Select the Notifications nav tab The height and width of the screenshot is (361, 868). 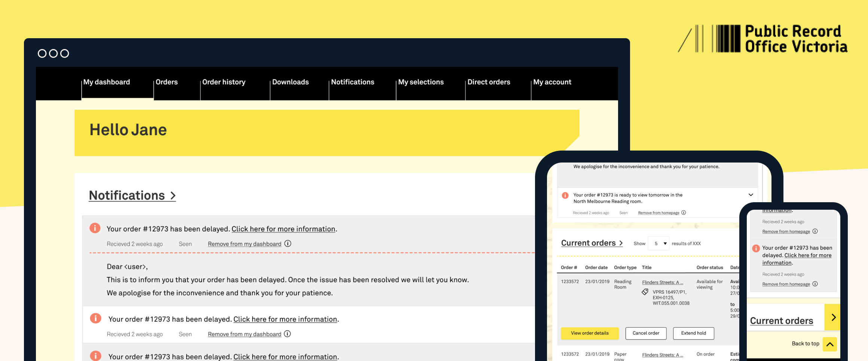[352, 82]
